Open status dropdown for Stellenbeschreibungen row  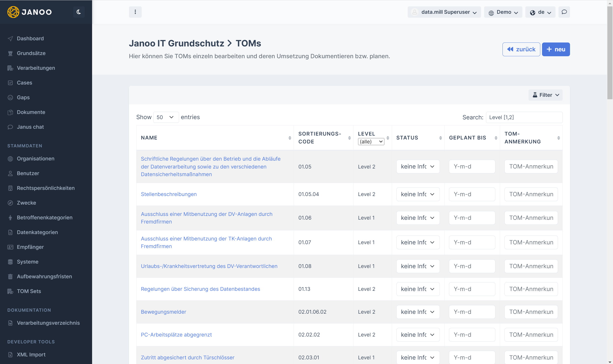click(x=418, y=194)
